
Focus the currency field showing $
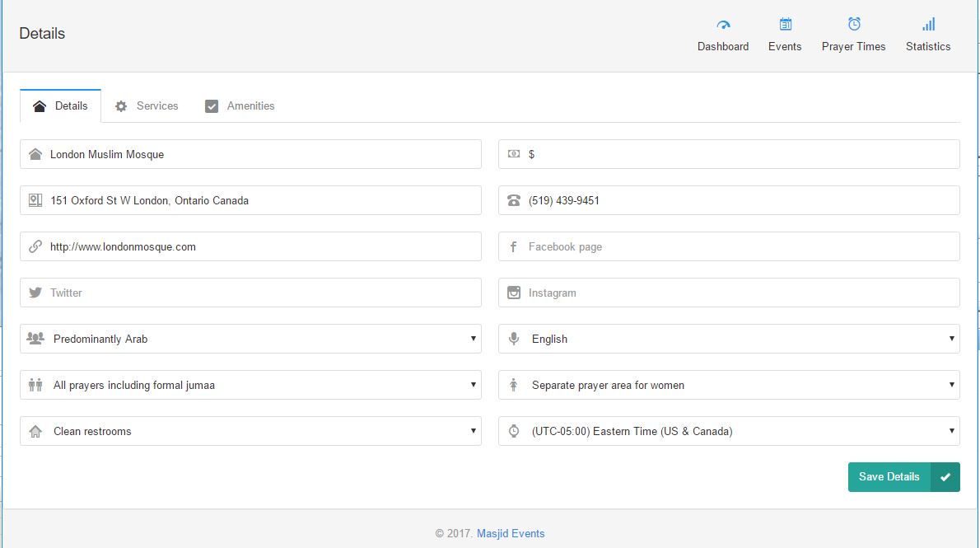(x=729, y=154)
